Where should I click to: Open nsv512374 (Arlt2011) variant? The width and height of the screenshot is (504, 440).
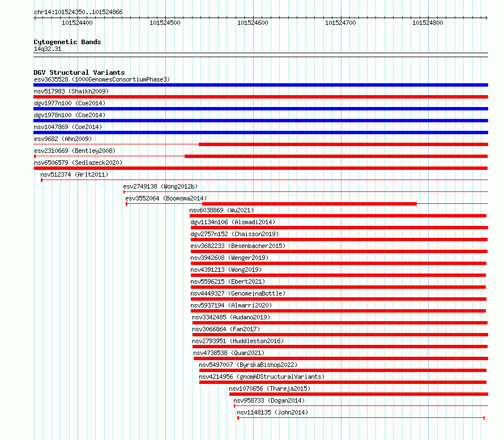pyautogui.click(x=74, y=174)
